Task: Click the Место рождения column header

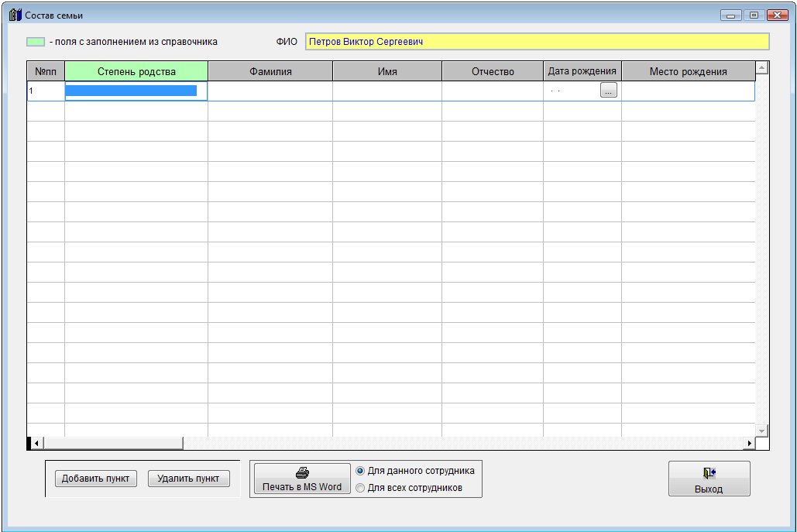Action: tap(689, 71)
